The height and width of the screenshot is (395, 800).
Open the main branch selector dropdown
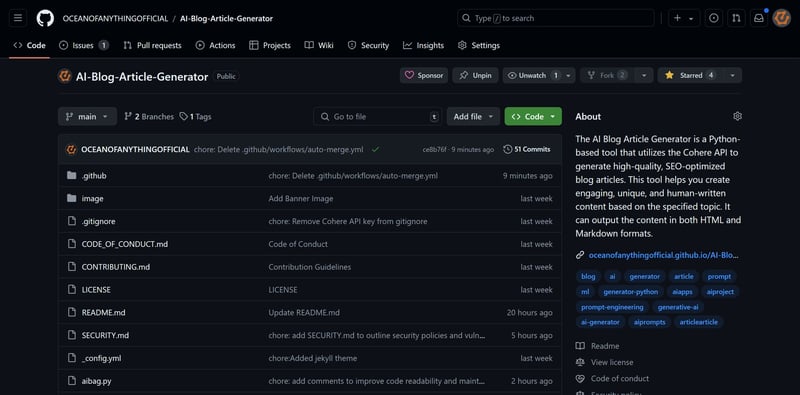click(x=87, y=116)
